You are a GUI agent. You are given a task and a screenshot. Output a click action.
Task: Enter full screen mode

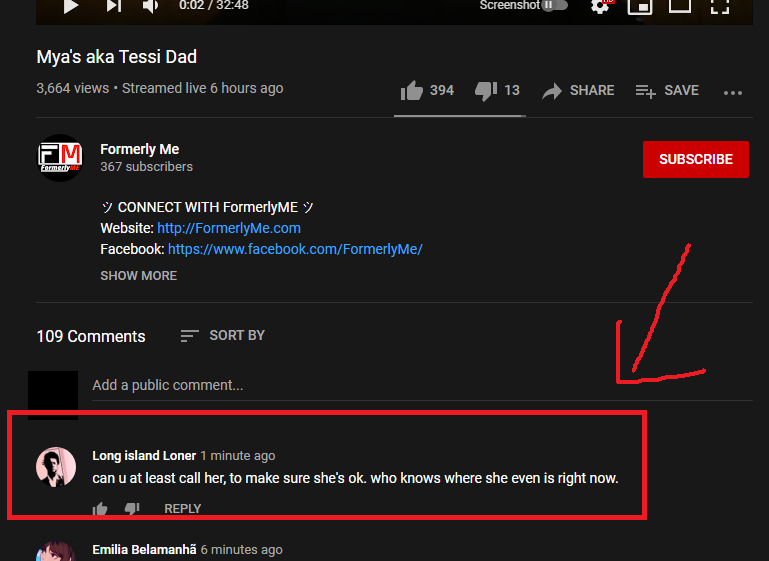point(720,6)
